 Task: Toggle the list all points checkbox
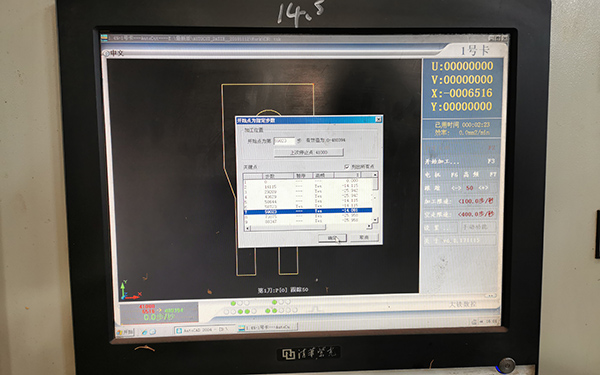tap(347, 166)
